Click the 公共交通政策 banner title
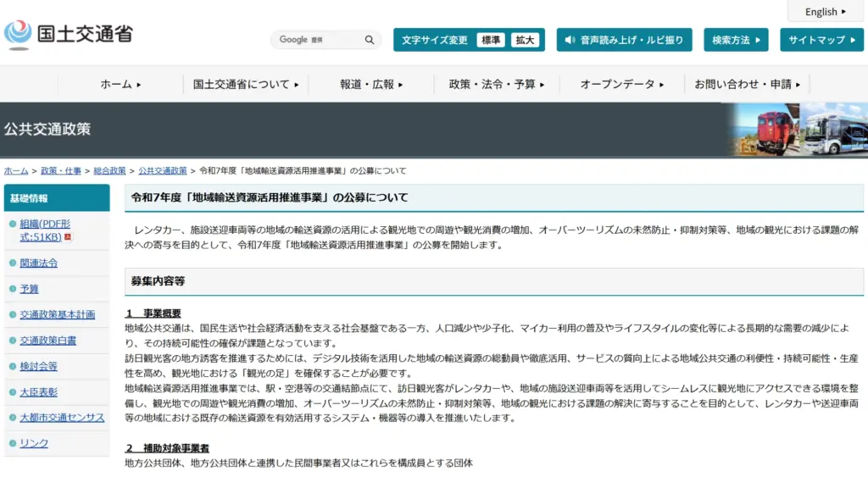Viewport: 868px width, 488px height. pyautogui.click(x=47, y=129)
